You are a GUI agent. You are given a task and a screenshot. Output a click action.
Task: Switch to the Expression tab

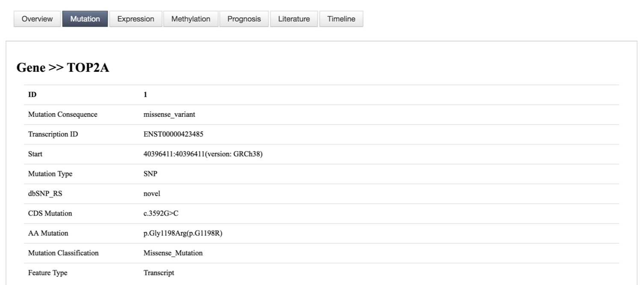tap(136, 19)
